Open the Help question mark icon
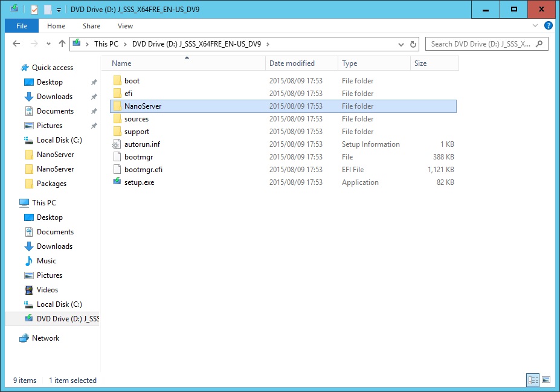Viewport: 560px width, 392px height. pos(548,26)
